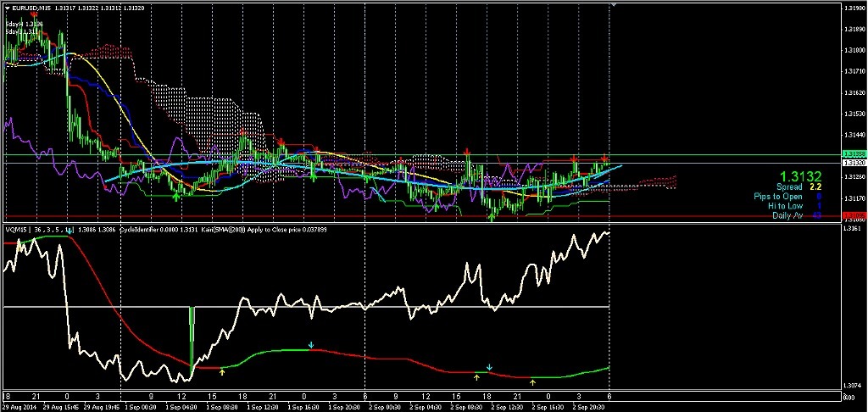Image resolution: width=868 pixels, height=412 pixels.
Task: Click the first red sell arrow above the Sday labels
Action: tap(33, 14)
